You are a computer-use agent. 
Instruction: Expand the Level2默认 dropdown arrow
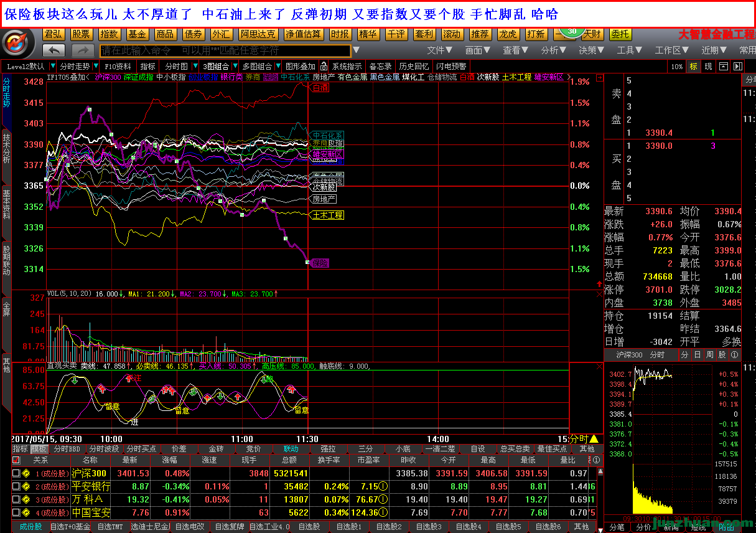click(x=52, y=66)
